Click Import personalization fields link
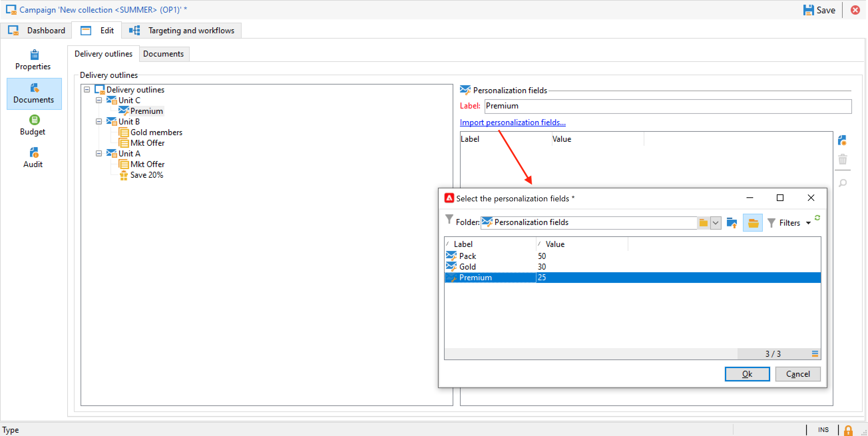 coord(512,122)
